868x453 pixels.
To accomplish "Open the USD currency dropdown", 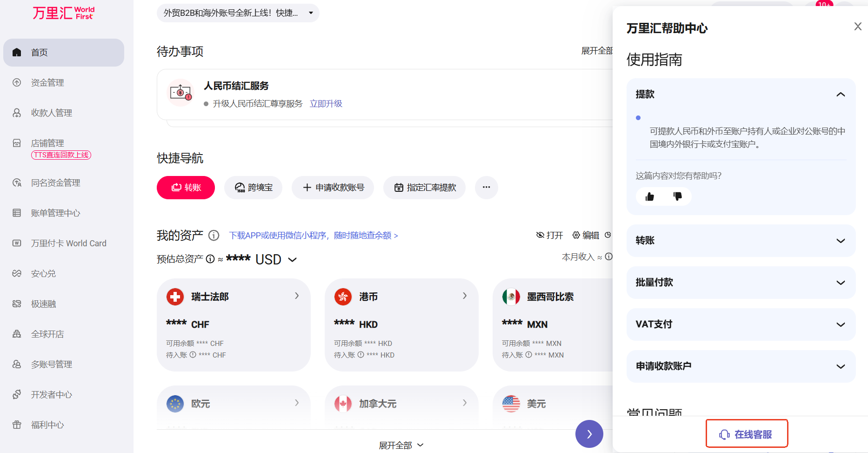I will (293, 260).
